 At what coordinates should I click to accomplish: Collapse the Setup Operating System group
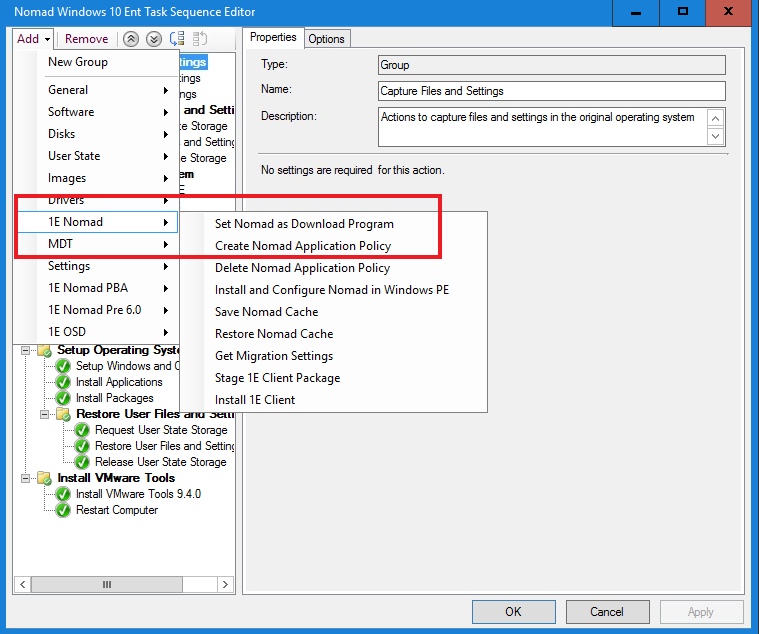pyautogui.click(x=27, y=350)
